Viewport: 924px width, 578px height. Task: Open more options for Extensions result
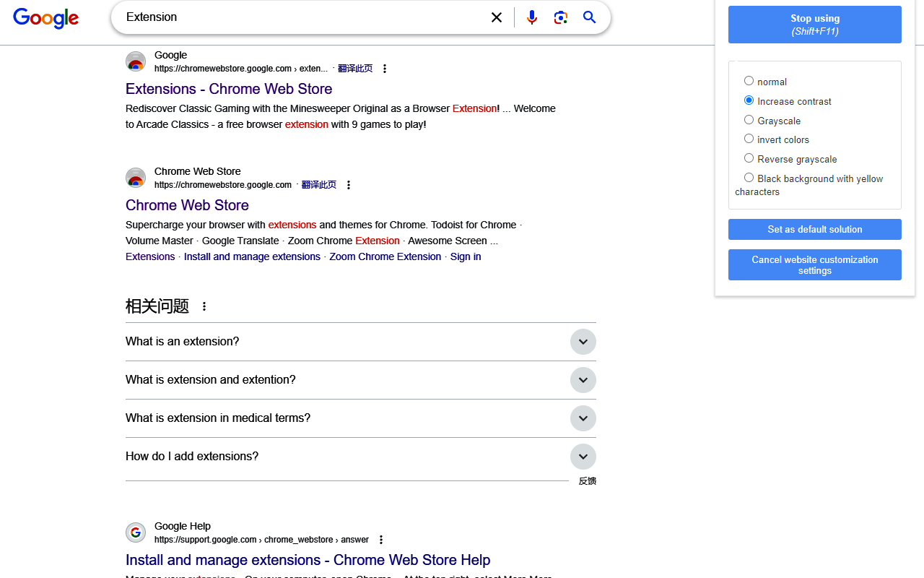point(385,69)
